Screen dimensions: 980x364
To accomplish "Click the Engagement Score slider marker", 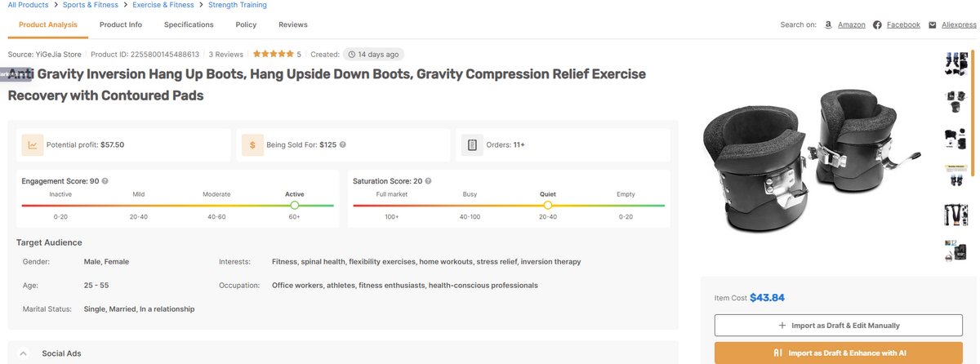I will point(295,205).
